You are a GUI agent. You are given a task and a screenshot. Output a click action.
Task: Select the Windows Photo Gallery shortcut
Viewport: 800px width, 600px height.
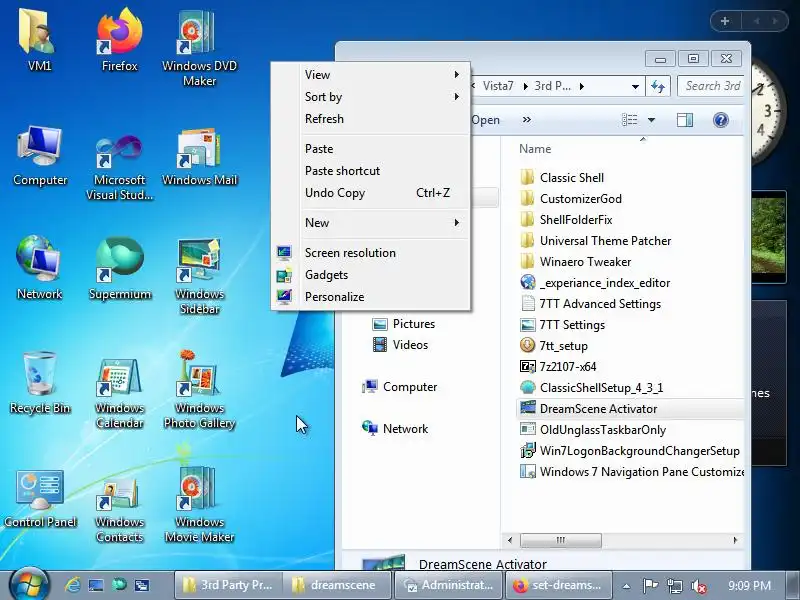[199, 390]
